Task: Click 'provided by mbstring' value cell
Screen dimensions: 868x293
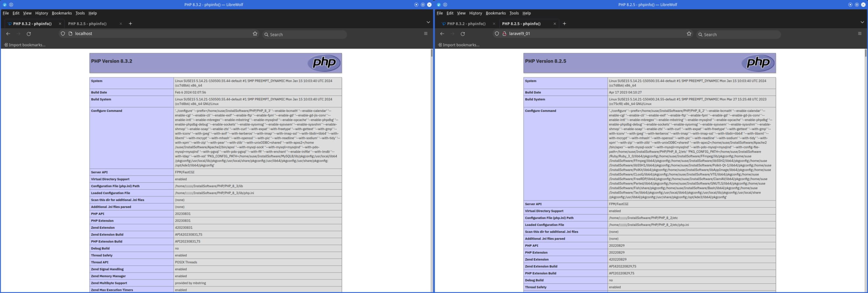Action: click(x=257, y=283)
